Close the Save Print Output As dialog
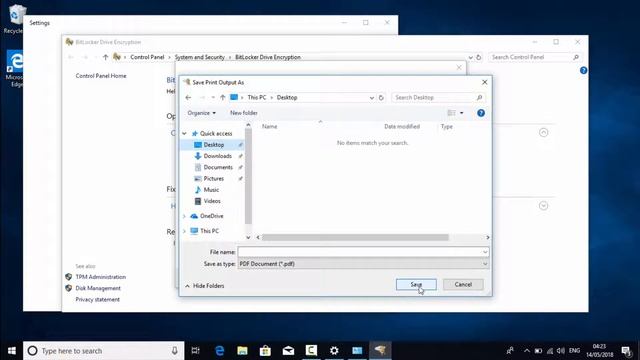 [484, 82]
